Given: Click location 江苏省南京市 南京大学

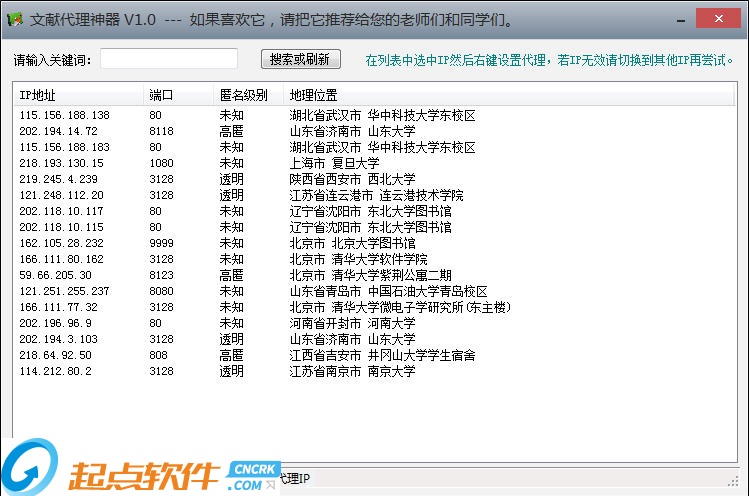Looking at the screenshot, I should point(353,371).
